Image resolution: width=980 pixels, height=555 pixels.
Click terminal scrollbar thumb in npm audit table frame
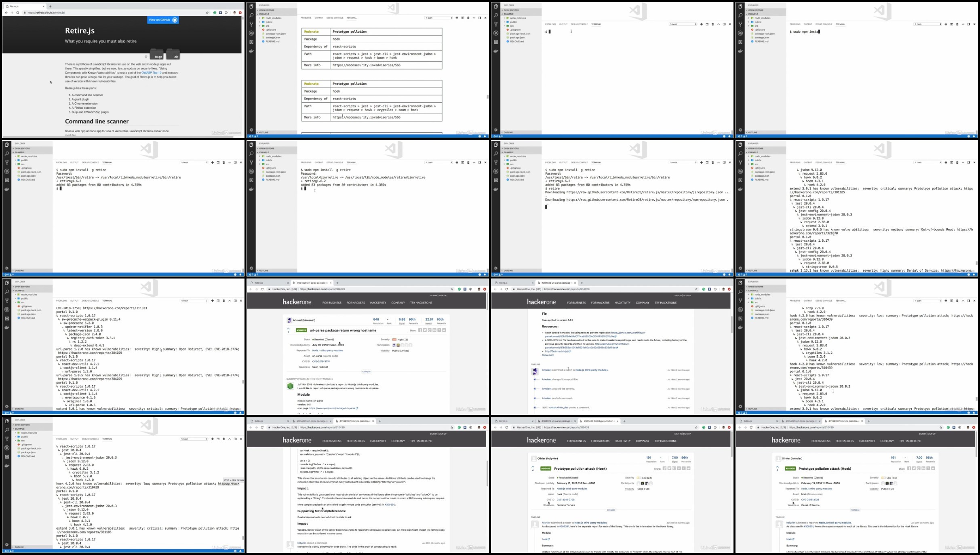[x=487, y=97]
